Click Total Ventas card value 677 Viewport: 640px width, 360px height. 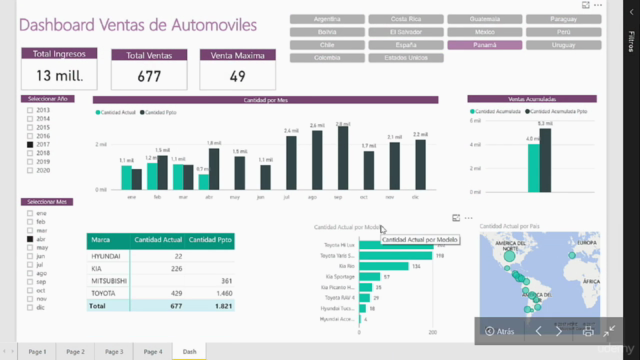(x=149, y=76)
